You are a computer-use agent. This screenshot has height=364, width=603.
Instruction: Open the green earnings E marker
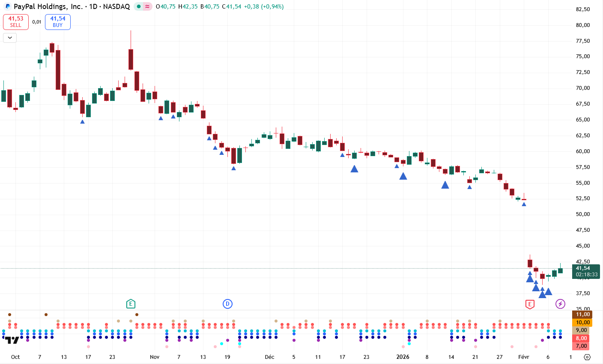(x=131, y=304)
